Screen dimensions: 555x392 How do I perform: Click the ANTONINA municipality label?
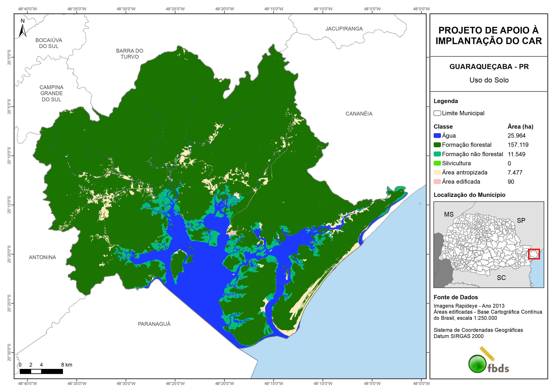pos(42,257)
